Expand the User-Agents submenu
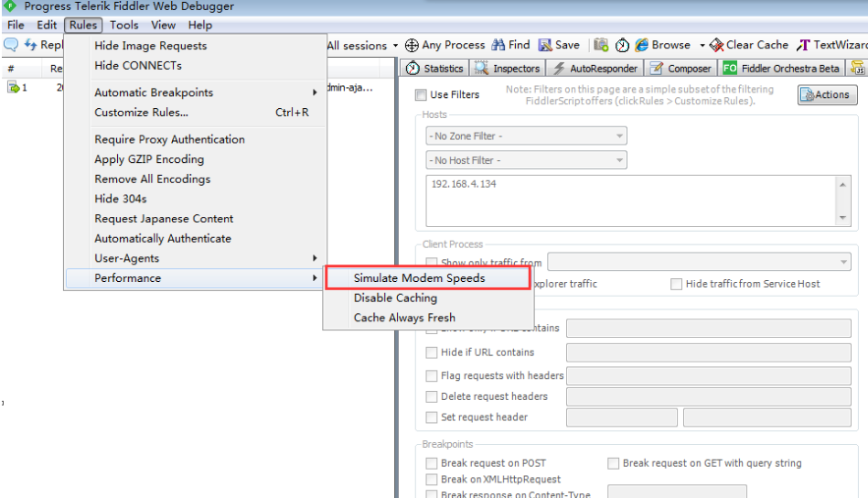 pos(315,258)
